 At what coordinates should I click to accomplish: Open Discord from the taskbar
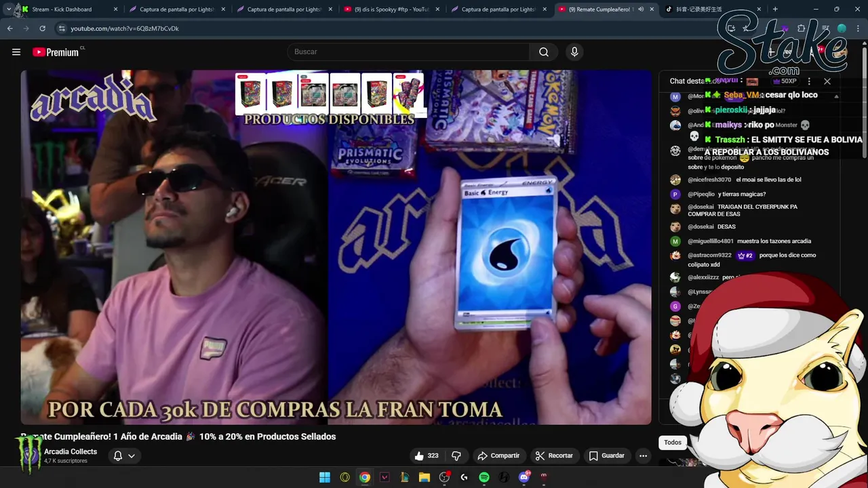coord(524,477)
